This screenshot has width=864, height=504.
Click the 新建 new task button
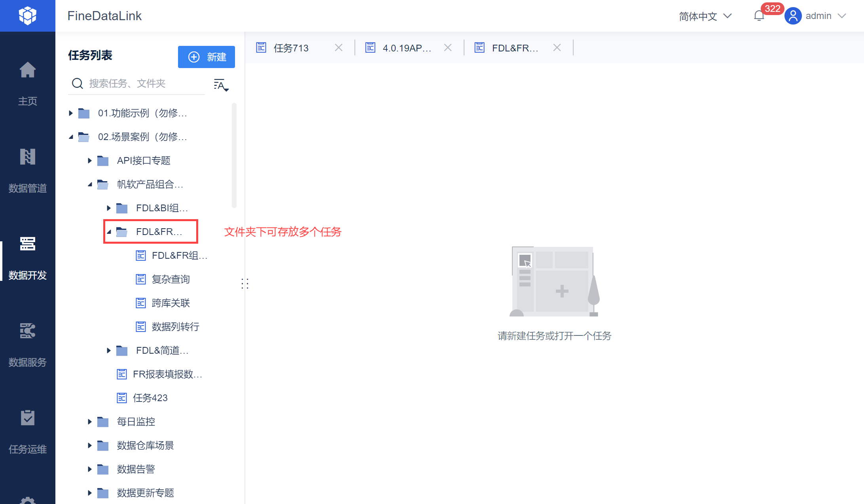click(206, 57)
